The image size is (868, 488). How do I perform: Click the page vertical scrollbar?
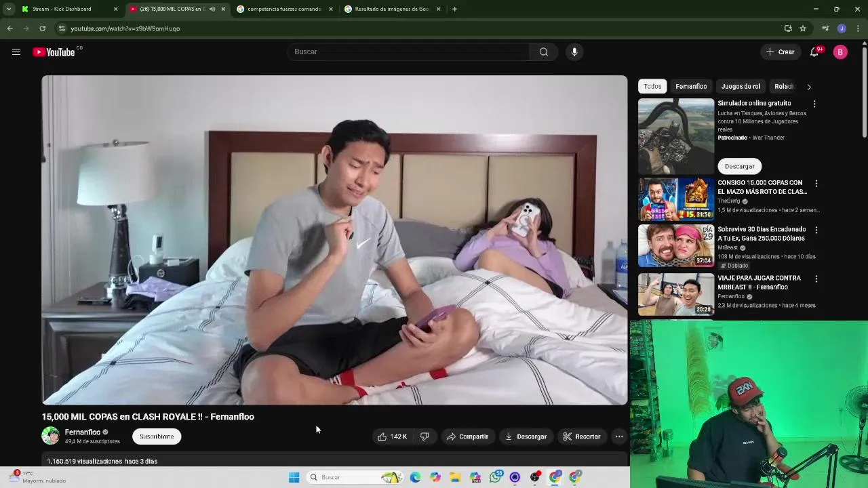pyautogui.click(x=864, y=91)
